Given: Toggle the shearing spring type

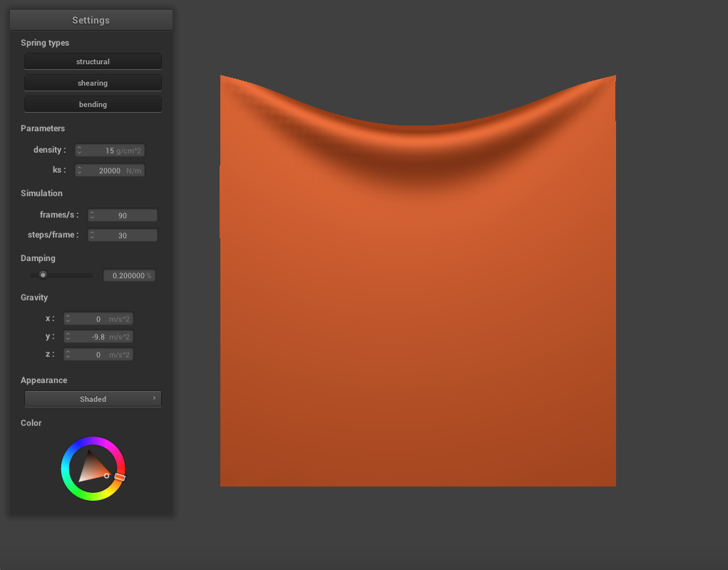Looking at the screenshot, I should tap(93, 83).
